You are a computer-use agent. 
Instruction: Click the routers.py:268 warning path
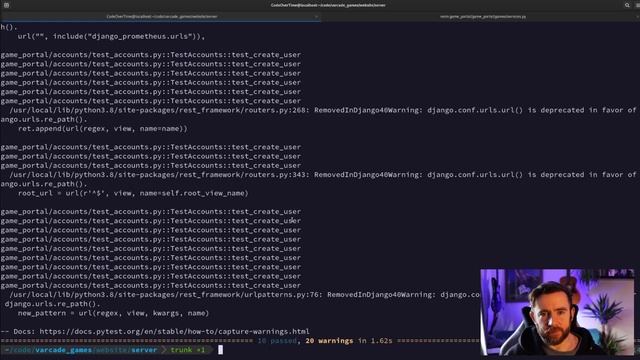click(x=159, y=110)
